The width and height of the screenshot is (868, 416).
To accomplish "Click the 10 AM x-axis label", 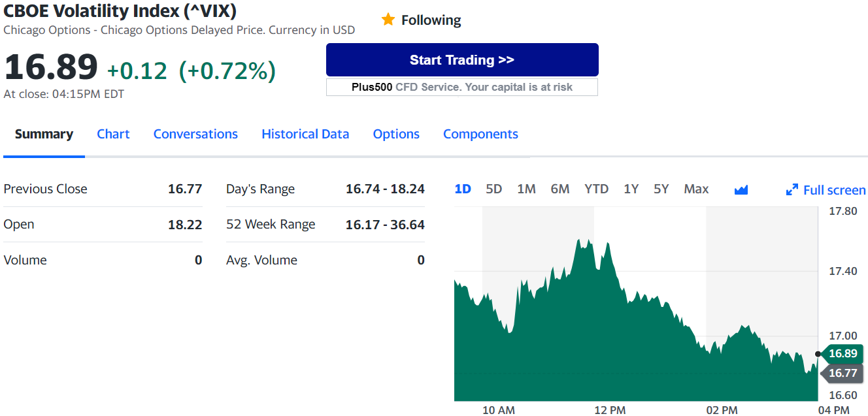I will [x=499, y=410].
